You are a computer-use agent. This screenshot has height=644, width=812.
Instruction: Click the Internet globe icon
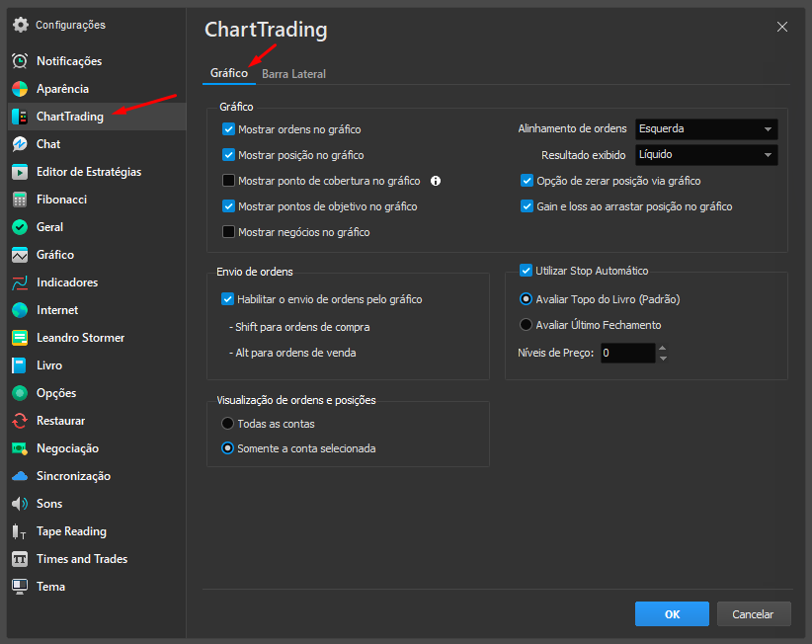pos(20,310)
